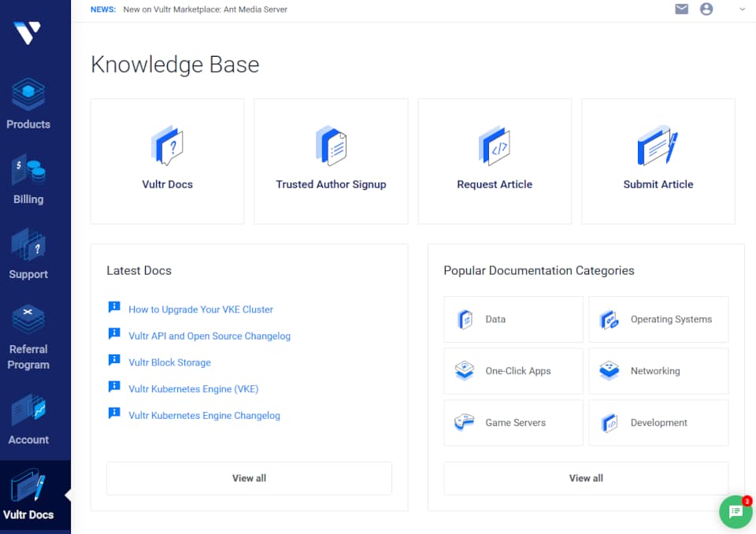Click the Development category icon

click(x=610, y=423)
